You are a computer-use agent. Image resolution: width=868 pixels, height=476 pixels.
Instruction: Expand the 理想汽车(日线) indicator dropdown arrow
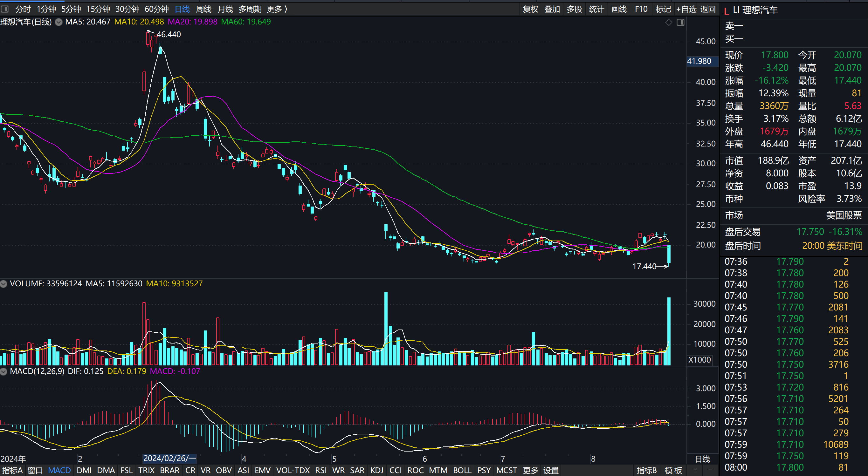coord(59,22)
